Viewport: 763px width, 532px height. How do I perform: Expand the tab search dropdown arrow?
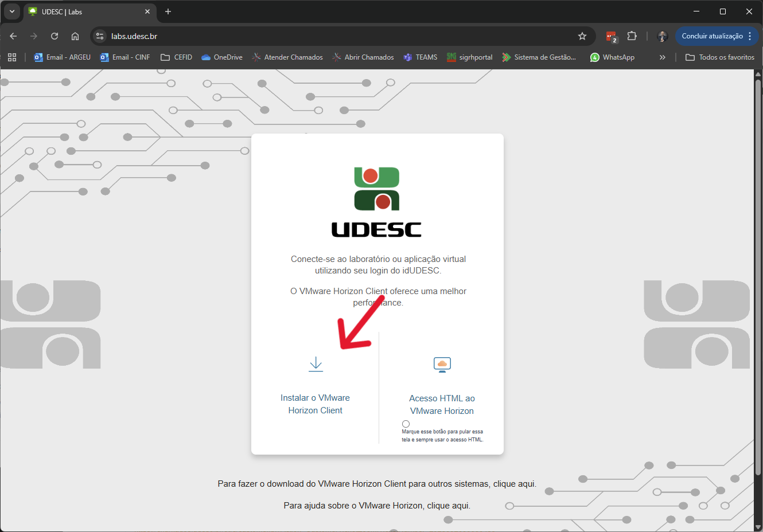click(11, 11)
